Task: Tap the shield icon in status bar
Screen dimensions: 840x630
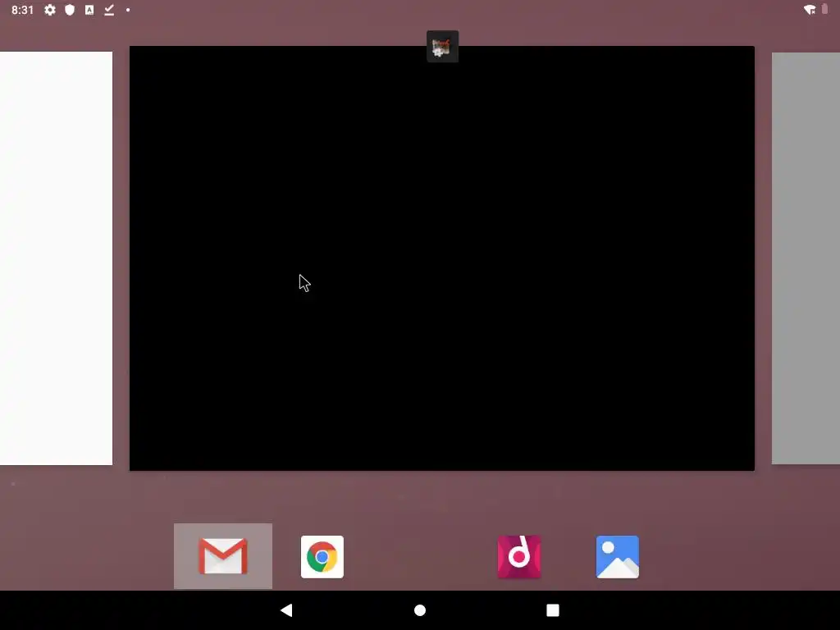Action: click(x=70, y=10)
